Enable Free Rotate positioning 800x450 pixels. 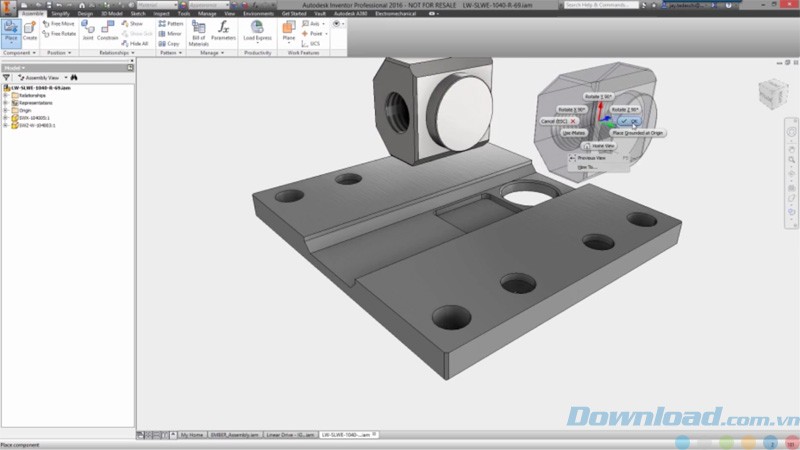pyautogui.click(x=62, y=33)
